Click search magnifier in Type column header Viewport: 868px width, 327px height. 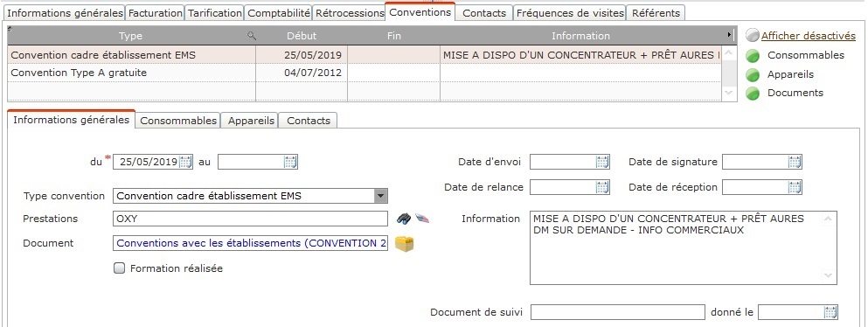tap(252, 36)
